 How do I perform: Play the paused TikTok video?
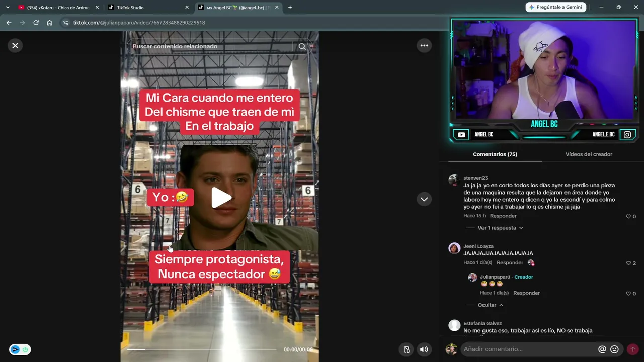220,198
